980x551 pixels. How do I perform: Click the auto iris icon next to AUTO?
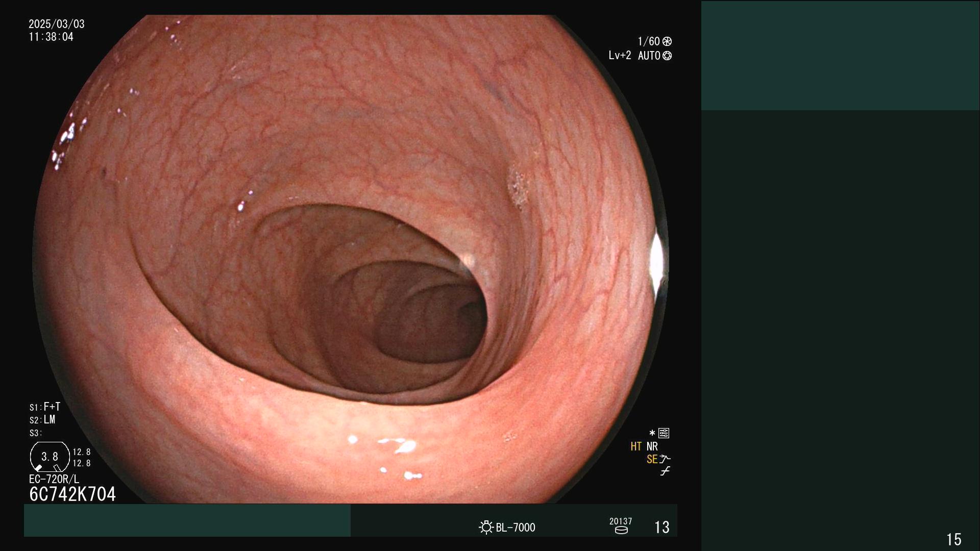667,56
